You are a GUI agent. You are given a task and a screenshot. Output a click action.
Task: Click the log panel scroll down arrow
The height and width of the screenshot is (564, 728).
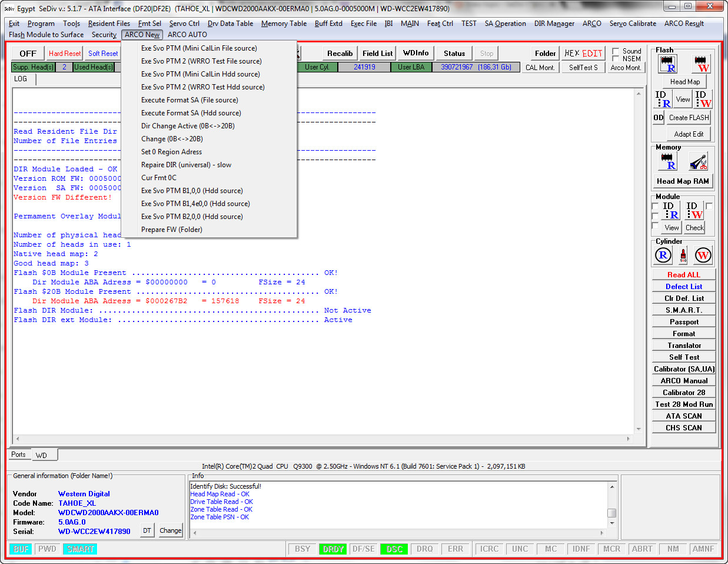[639, 429]
